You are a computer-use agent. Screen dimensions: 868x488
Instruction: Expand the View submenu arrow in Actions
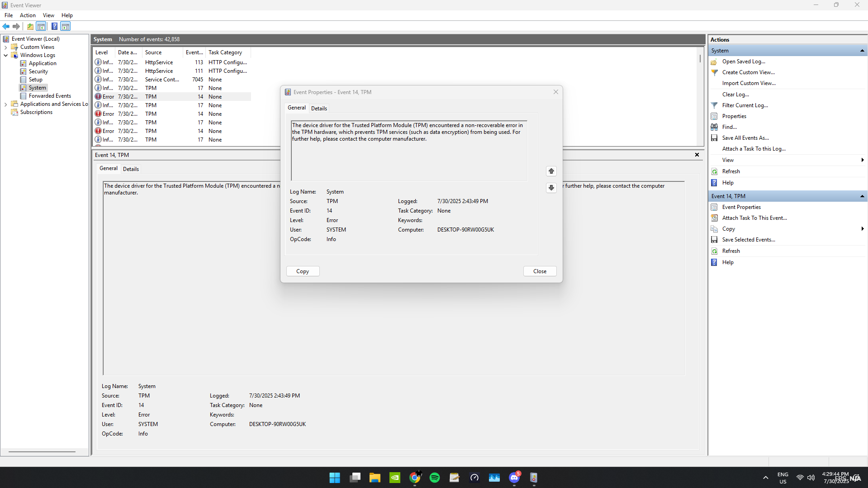863,160
